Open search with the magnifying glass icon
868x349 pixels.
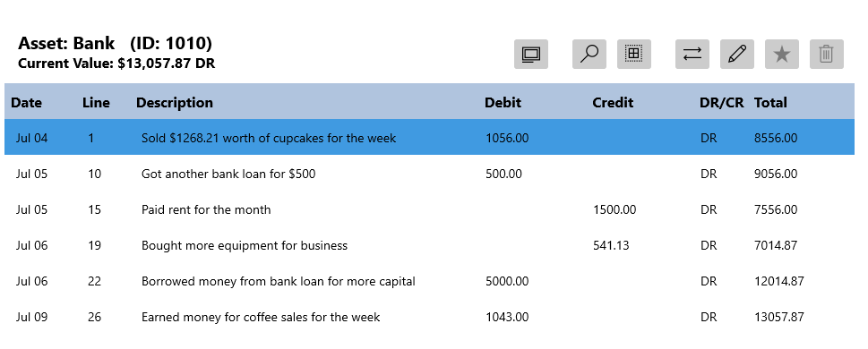589,55
